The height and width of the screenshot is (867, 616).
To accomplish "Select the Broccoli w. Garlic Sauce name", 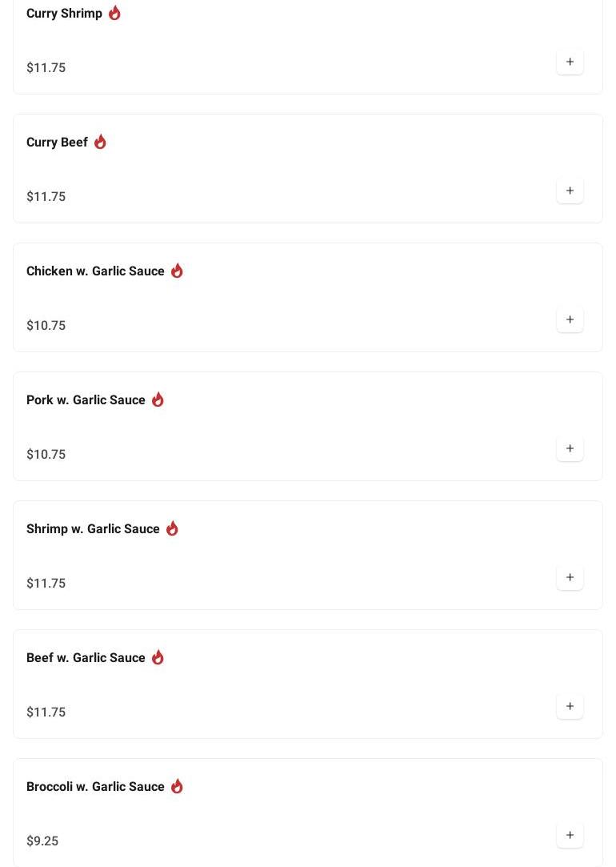I will [95, 787].
